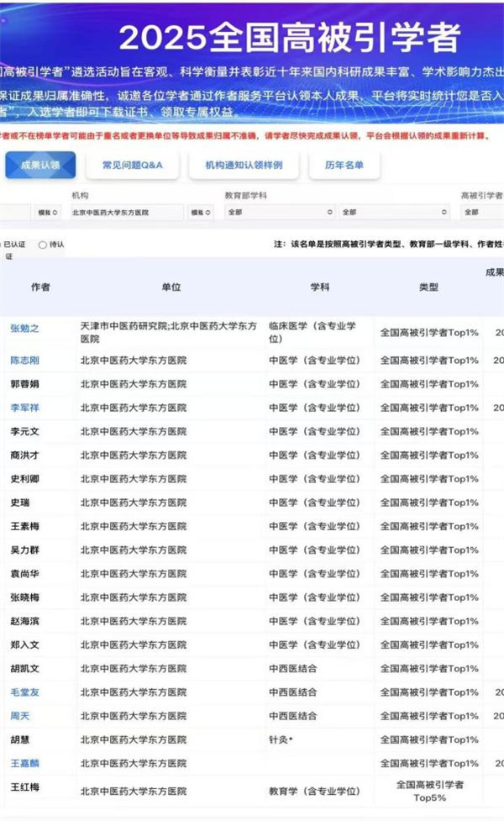Screen dimensions: 504x821
Task: Open author link 毛堂友
Action: coord(24,692)
